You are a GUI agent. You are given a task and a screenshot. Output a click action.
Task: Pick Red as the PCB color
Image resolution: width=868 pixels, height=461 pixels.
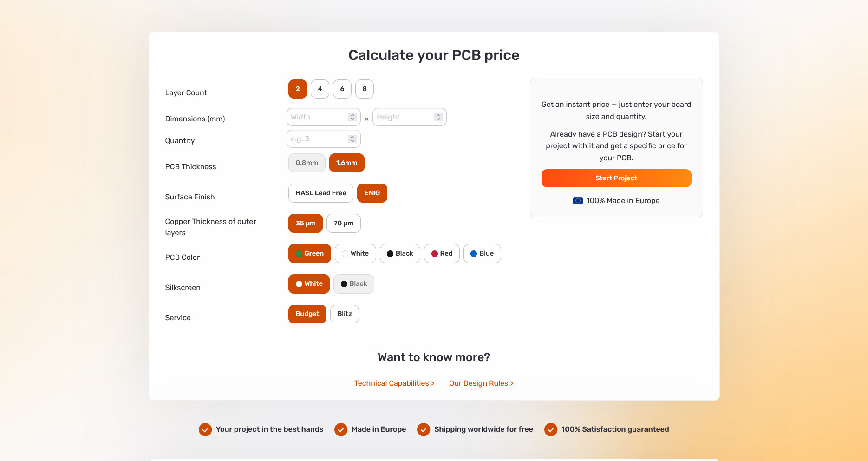pos(442,254)
